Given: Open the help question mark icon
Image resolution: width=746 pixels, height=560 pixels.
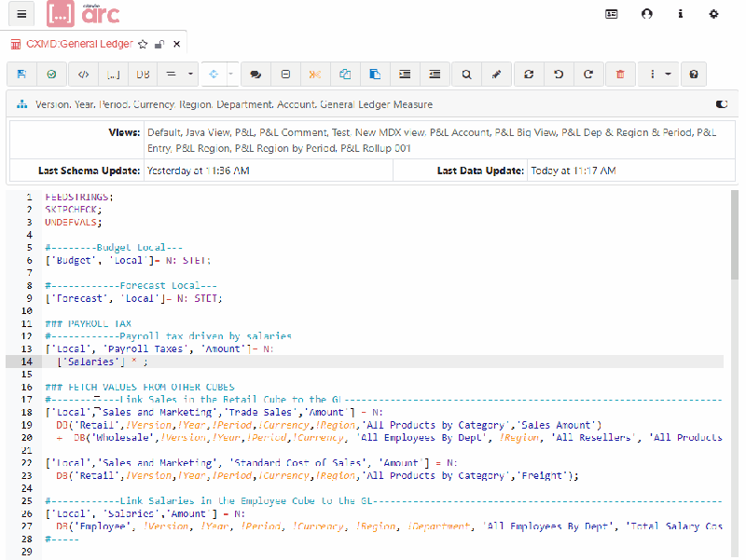Looking at the screenshot, I should (x=694, y=75).
